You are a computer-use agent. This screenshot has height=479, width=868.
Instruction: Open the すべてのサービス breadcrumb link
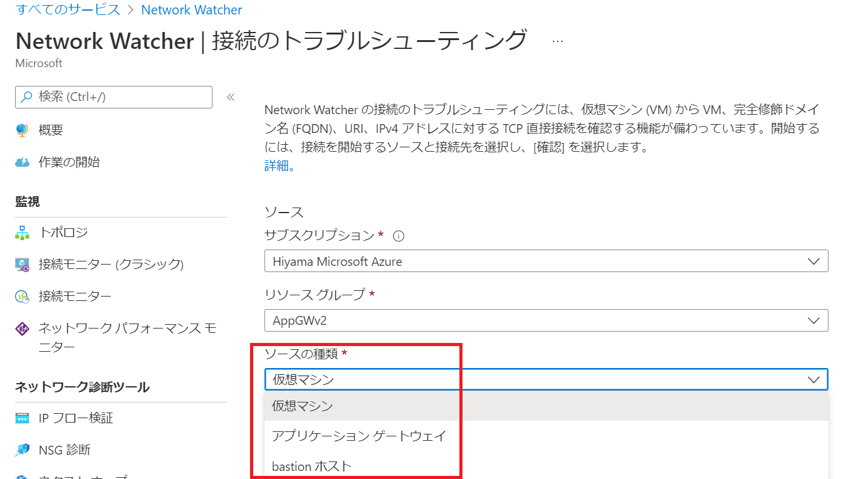(x=68, y=10)
